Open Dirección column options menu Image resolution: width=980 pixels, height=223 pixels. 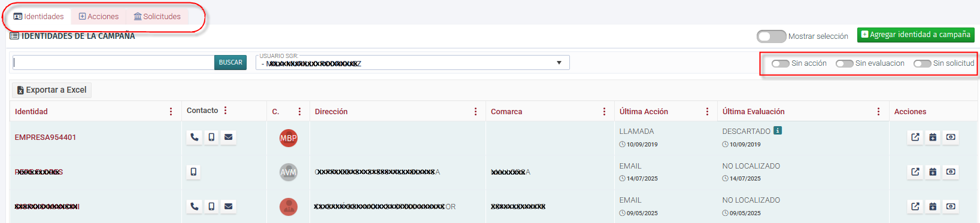(x=475, y=112)
